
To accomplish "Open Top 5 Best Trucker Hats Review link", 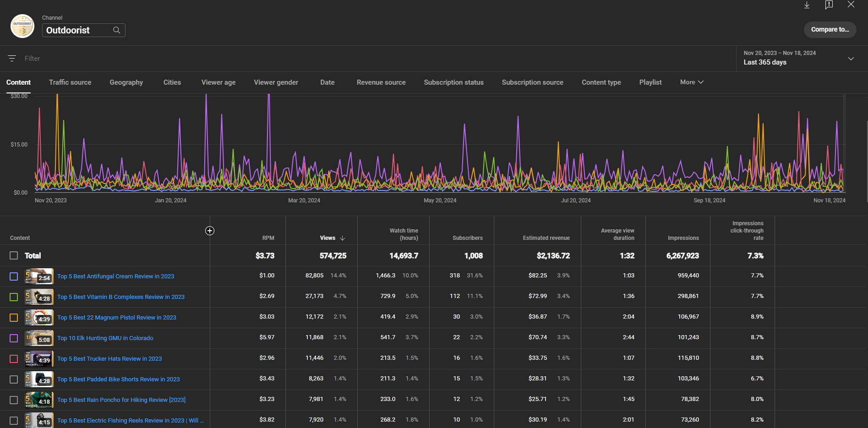I will (x=109, y=359).
